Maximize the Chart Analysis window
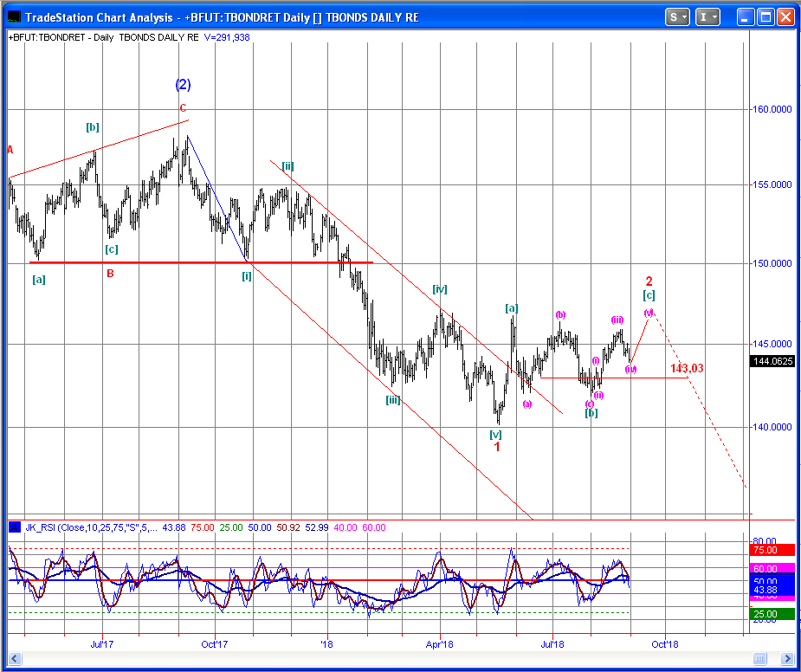The image size is (801, 672). coord(765,17)
